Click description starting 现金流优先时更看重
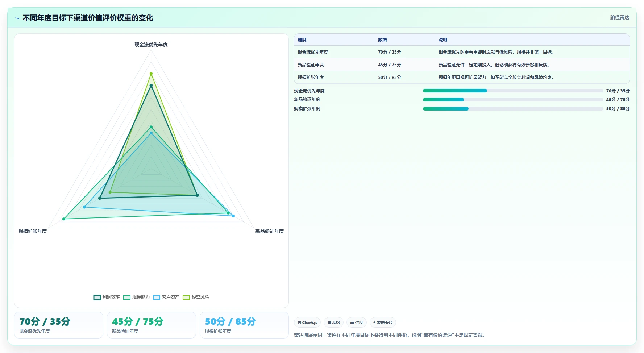The image size is (644, 353). coord(496,52)
